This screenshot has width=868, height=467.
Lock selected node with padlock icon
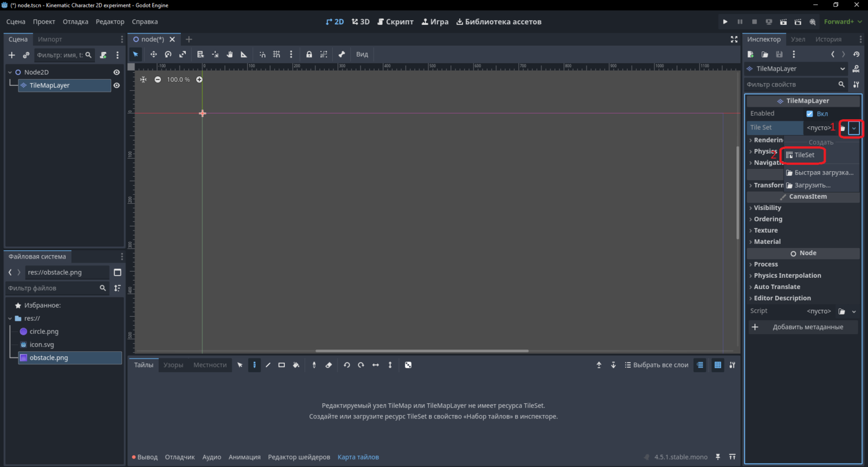(x=309, y=54)
